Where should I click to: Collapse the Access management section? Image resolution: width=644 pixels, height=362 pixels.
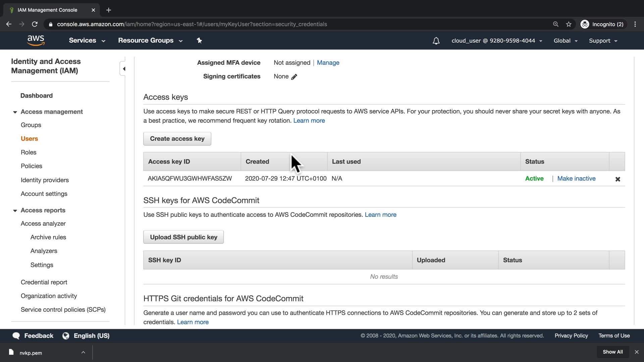pos(15,112)
